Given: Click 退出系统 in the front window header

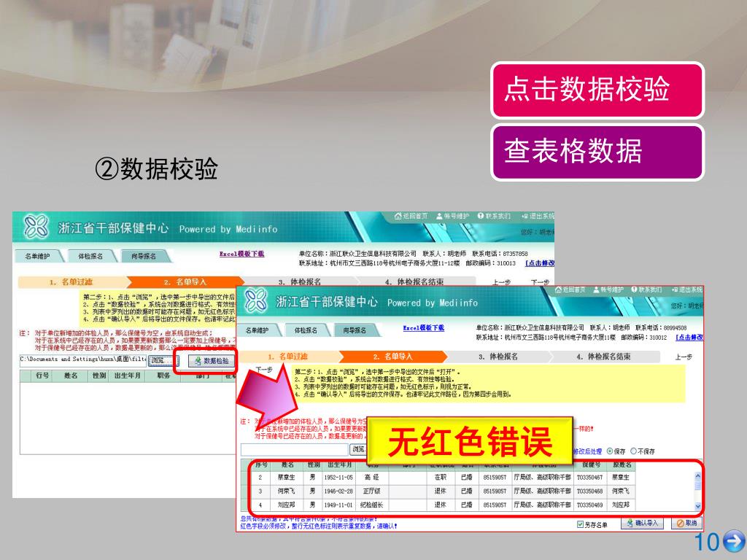Looking at the screenshot, I should click(x=687, y=289).
